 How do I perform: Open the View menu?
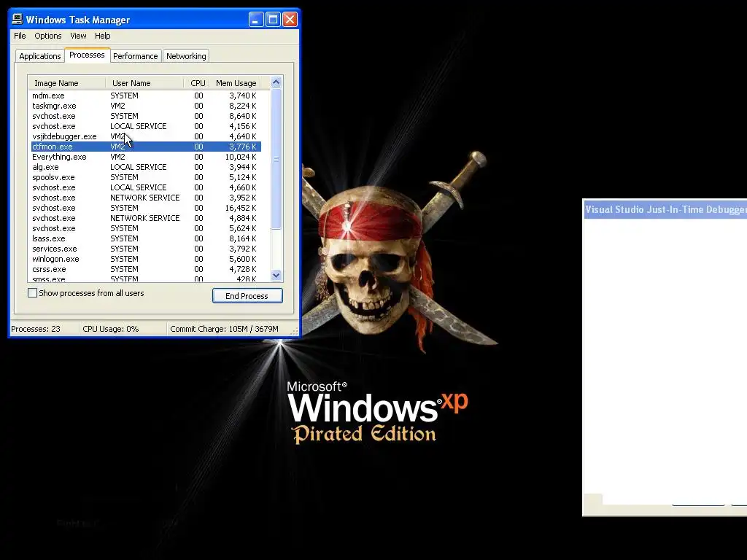[78, 36]
